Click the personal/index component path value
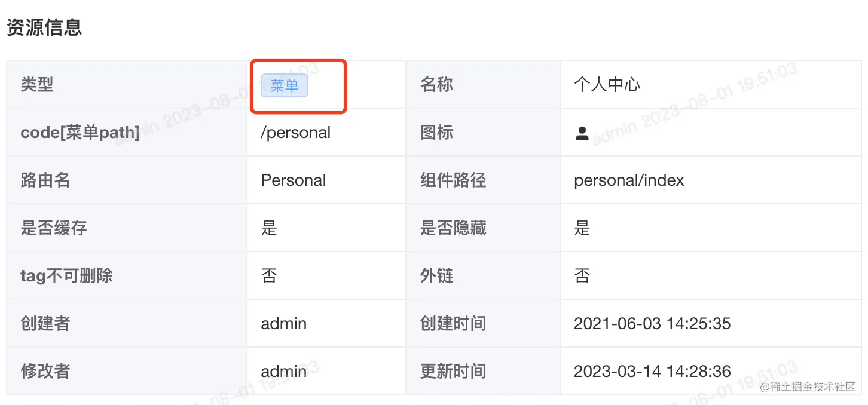 (629, 180)
